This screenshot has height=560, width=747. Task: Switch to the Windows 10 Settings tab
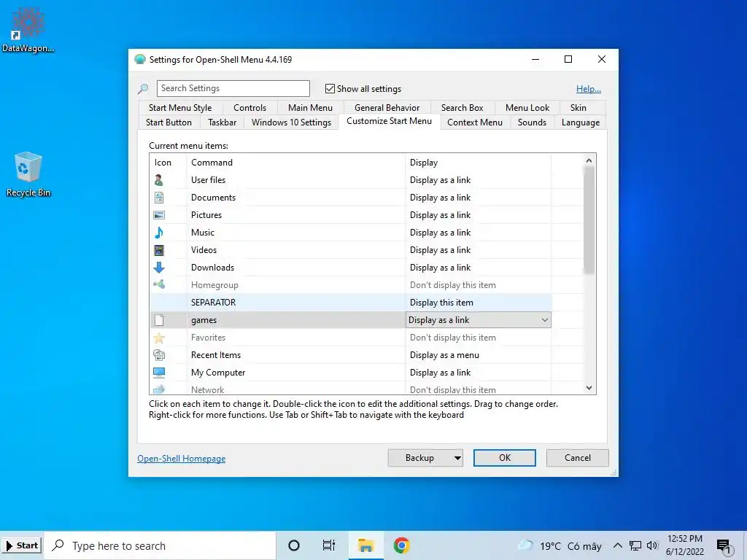point(291,122)
